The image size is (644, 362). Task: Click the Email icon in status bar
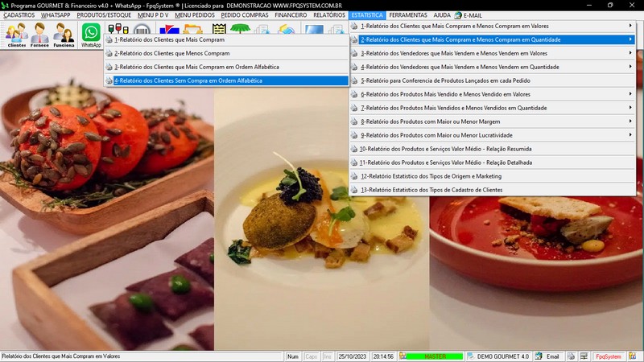point(539,356)
